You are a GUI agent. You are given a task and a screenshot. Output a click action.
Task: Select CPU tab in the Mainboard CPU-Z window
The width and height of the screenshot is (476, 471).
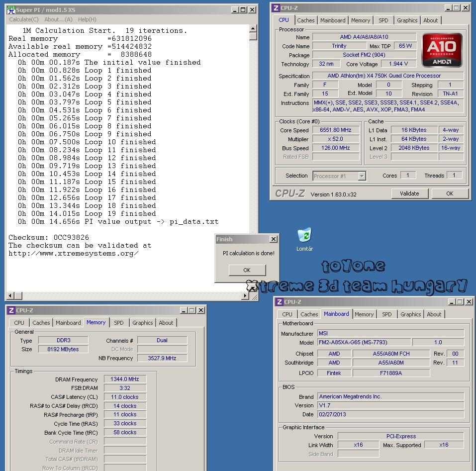point(287,314)
